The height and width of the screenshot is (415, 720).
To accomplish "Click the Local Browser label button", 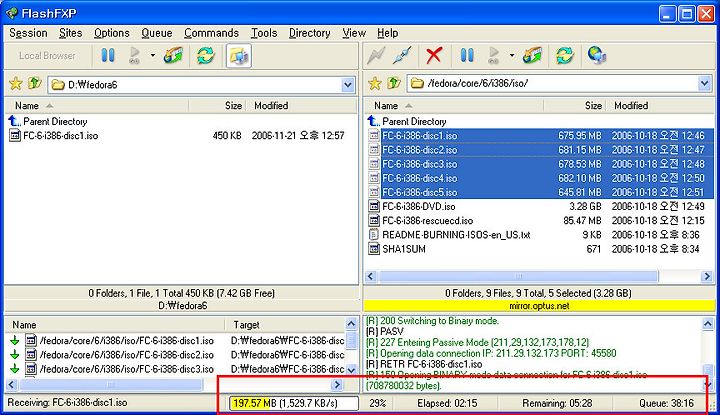I will (47, 56).
